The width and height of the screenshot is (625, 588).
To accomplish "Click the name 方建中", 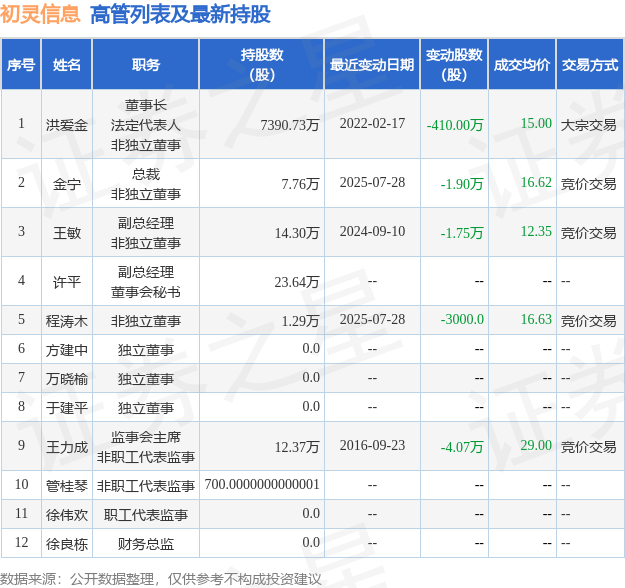I will [67, 350].
